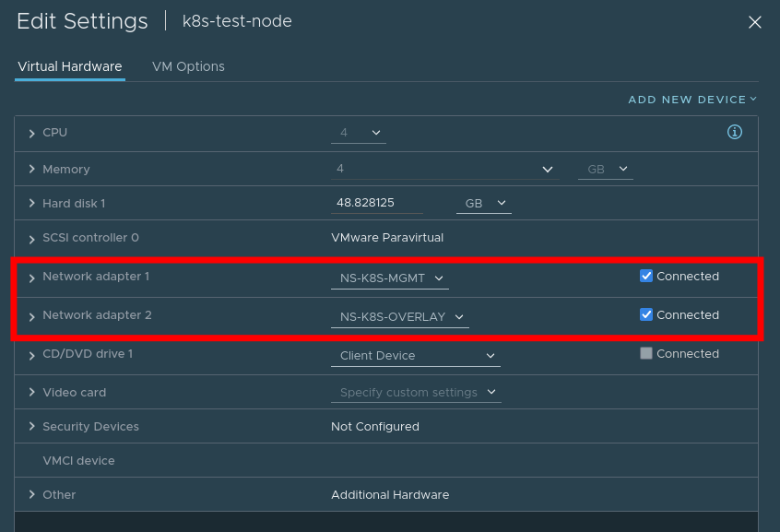
Task: Open the ADD NEW DEVICE menu
Action: point(692,100)
